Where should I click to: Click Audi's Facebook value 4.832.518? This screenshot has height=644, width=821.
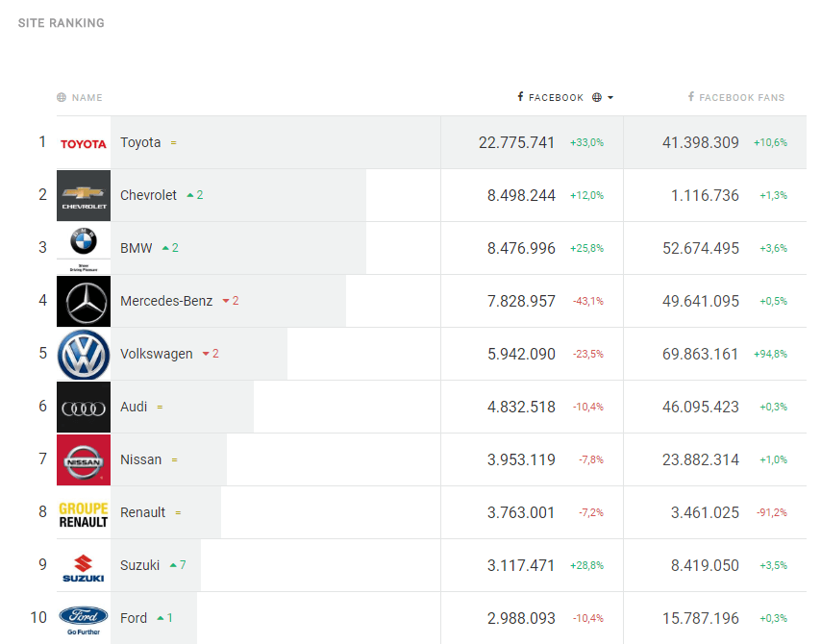pyautogui.click(x=521, y=407)
